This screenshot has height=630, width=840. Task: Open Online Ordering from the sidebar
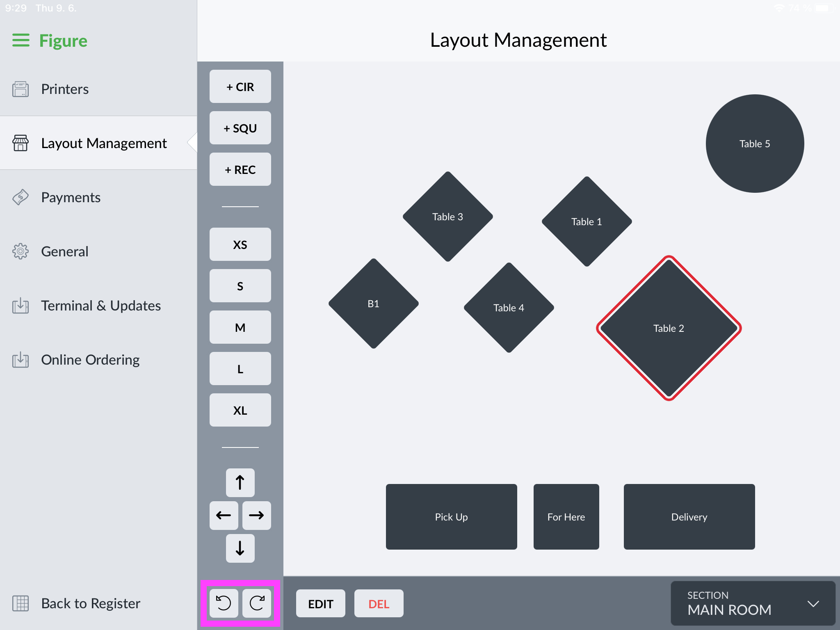tap(90, 360)
